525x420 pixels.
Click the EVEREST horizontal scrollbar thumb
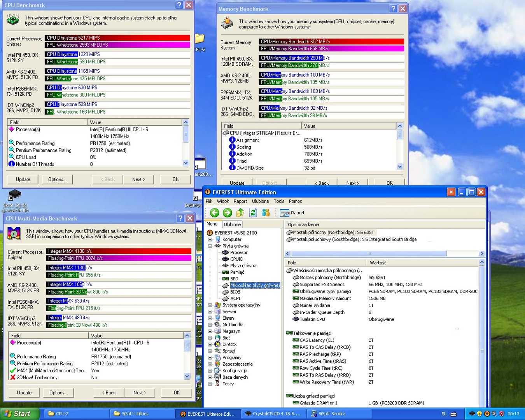click(369, 254)
